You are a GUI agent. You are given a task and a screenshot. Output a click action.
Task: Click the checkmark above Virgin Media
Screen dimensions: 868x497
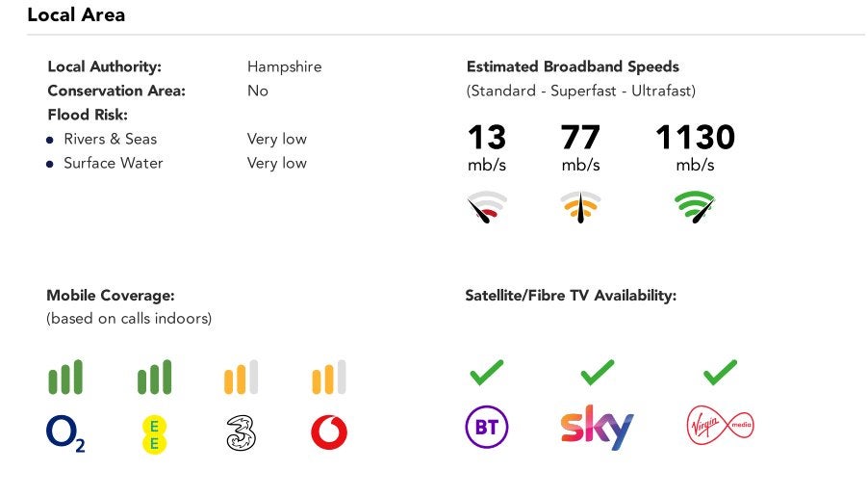coord(720,373)
